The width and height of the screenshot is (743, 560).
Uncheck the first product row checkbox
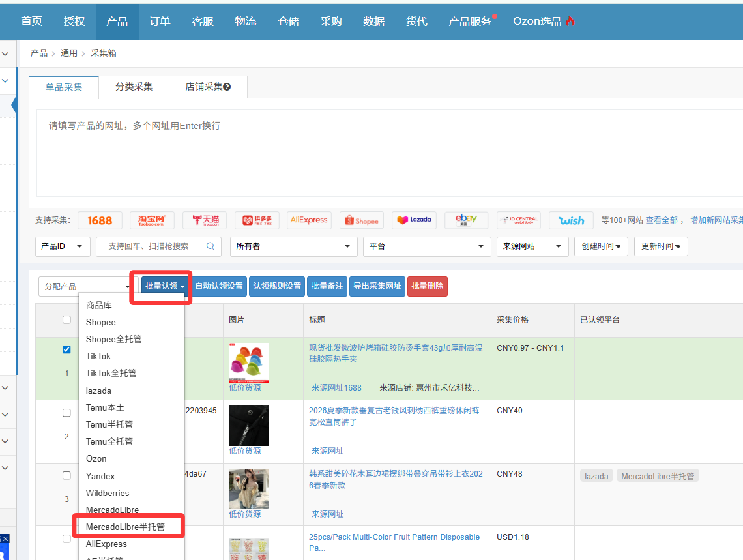(x=66, y=349)
